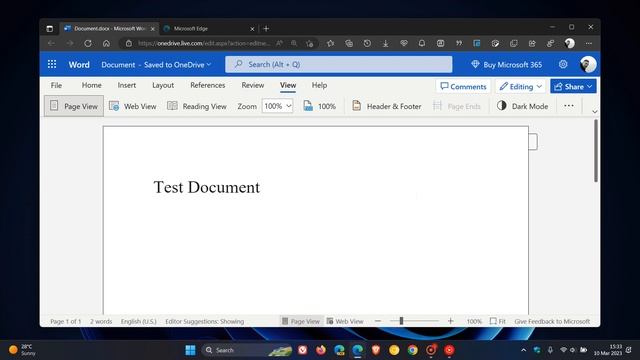Open Brave browser from the taskbar

[x=376, y=350]
